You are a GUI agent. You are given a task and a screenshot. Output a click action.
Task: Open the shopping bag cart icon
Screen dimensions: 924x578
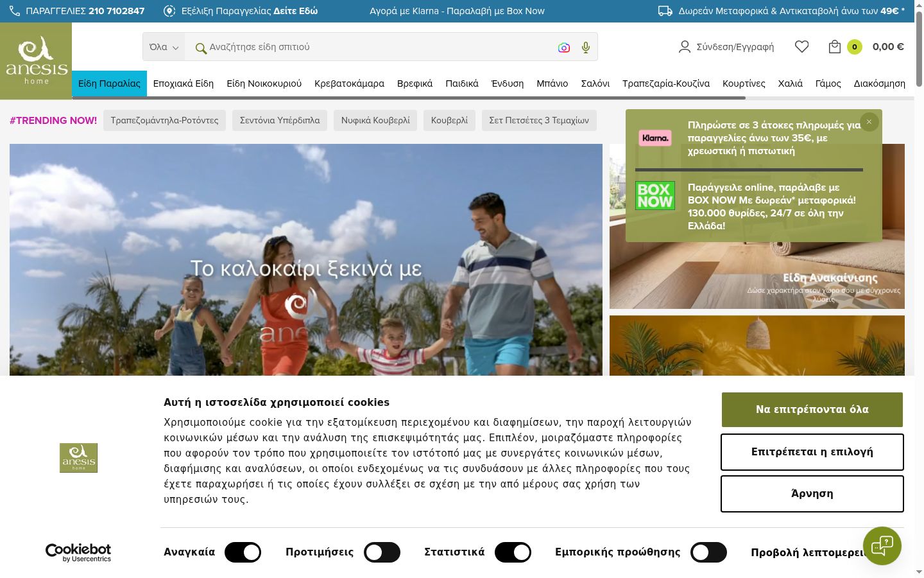coord(835,47)
